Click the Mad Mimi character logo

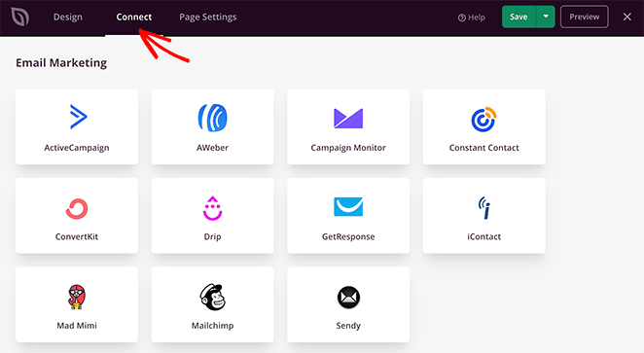77,297
